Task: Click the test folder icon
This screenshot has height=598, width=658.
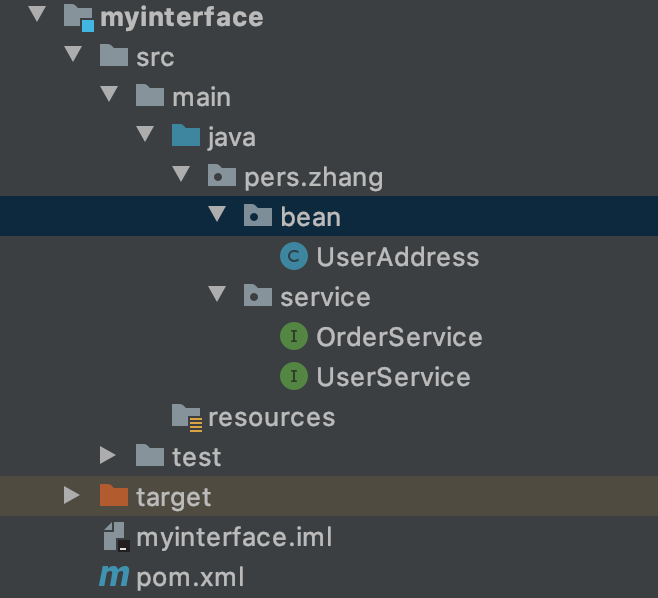Action: (150, 455)
